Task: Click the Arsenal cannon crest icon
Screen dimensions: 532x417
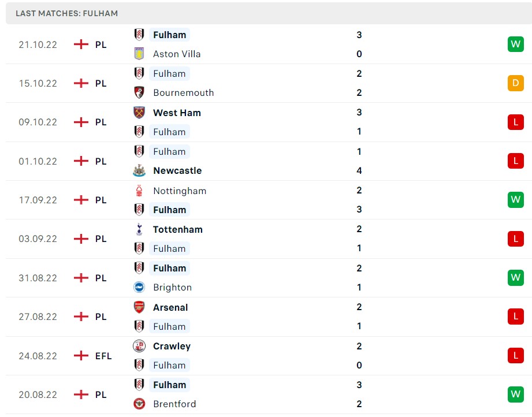Action: [139, 307]
